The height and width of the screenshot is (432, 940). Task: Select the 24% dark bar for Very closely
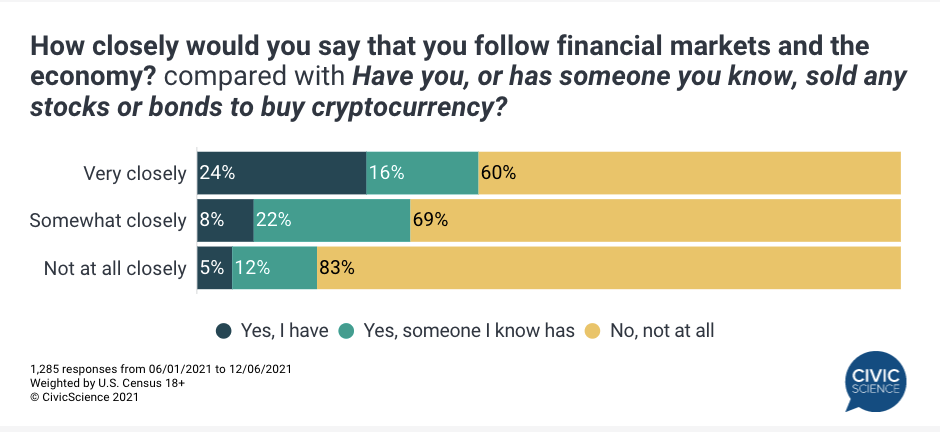click(282, 173)
